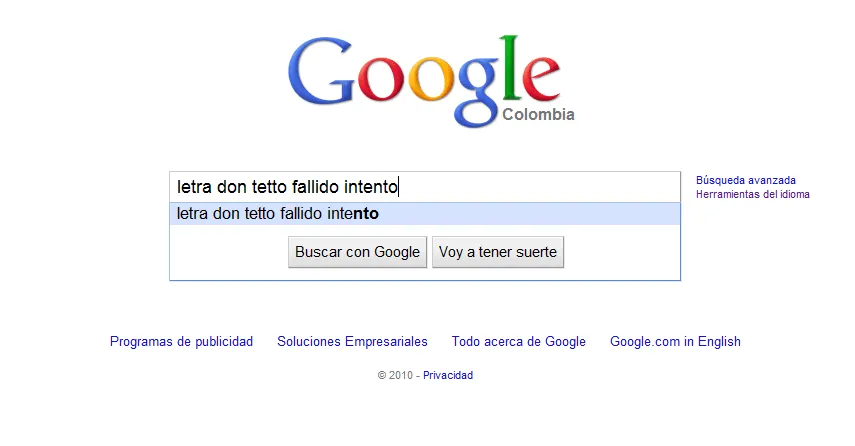Viewport: 855px width, 446px height.
Task: Click the Colombia label under the logo
Action: pyautogui.click(x=538, y=114)
